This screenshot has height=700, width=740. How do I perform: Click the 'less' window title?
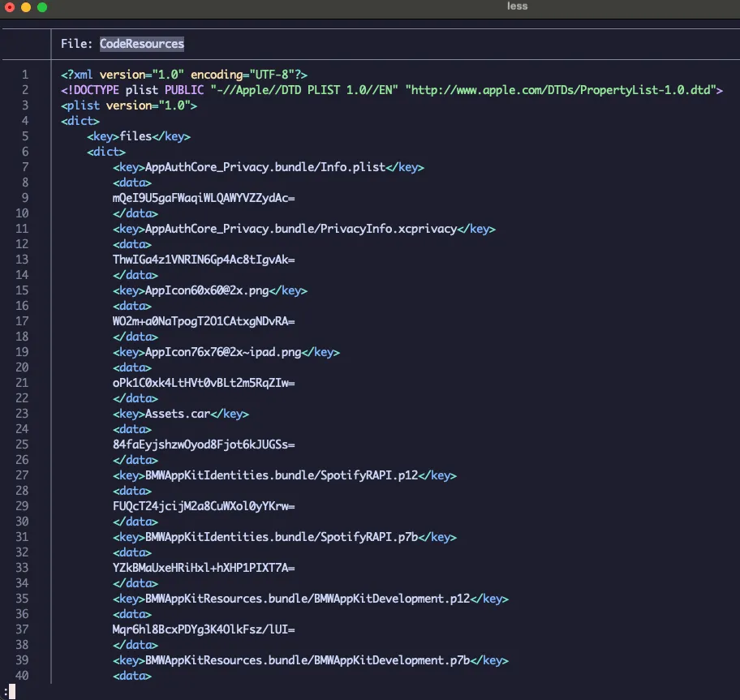click(x=517, y=6)
